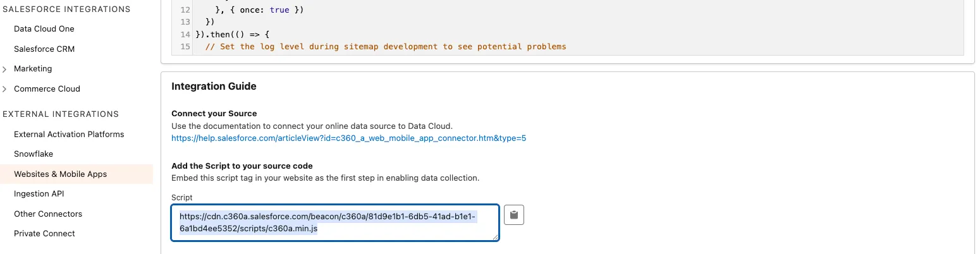The height and width of the screenshot is (254, 980).
Task: Open External Activation Platforms page
Action: (69, 135)
